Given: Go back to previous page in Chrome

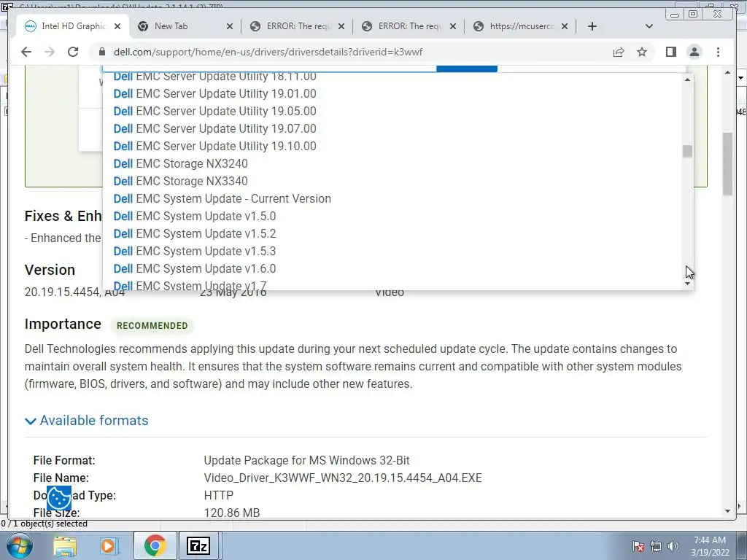Looking at the screenshot, I should tap(26, 52).
